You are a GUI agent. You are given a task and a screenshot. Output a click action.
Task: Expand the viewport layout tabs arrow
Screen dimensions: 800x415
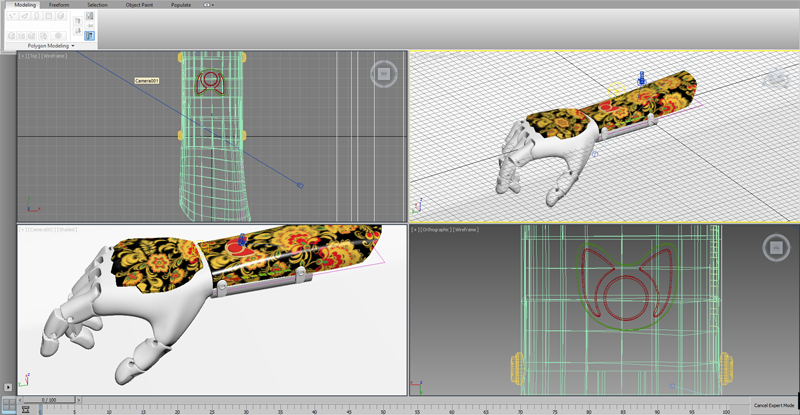(x=8, y=387)
